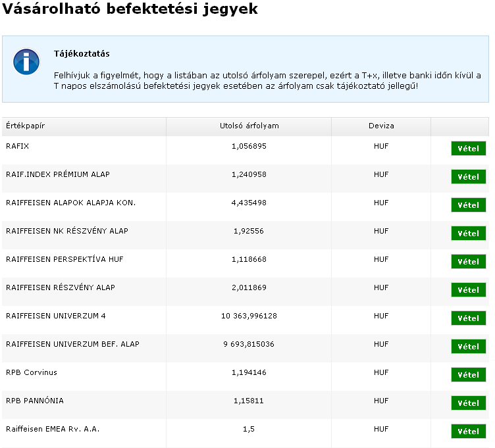Click the rate value 1,5
This screenshot has height=448, width=495.
[x=249, y=429]
